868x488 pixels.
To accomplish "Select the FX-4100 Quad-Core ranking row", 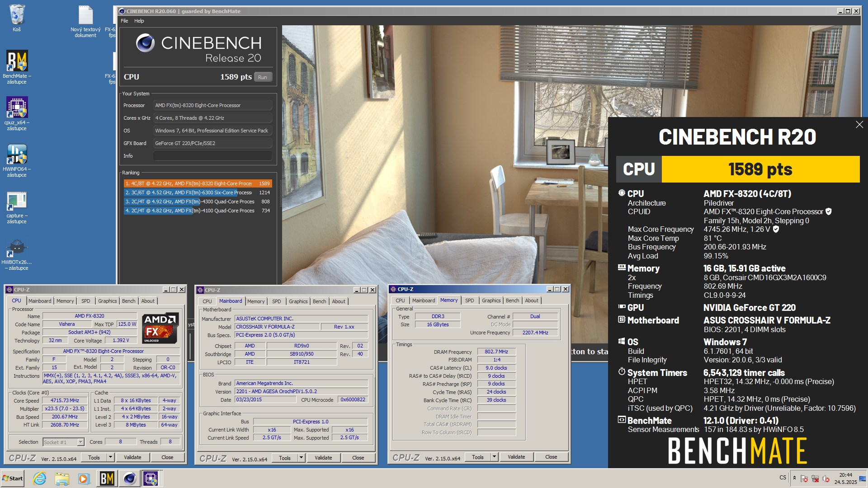I will (x=198, y=211).
